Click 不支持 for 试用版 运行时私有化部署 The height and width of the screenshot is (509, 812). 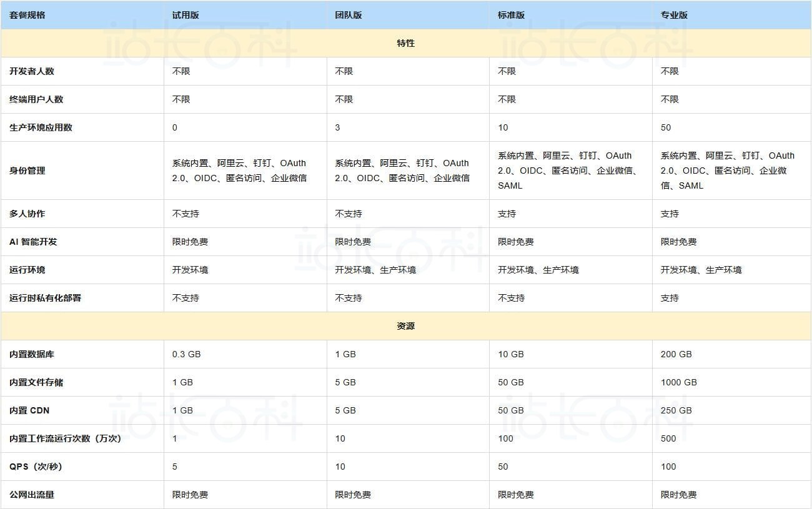(184, 298)
